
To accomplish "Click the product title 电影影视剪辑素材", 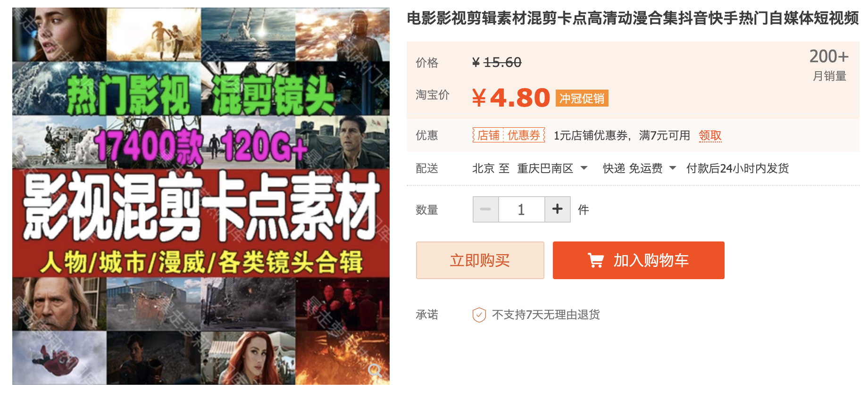I will [x=633, y=18].
